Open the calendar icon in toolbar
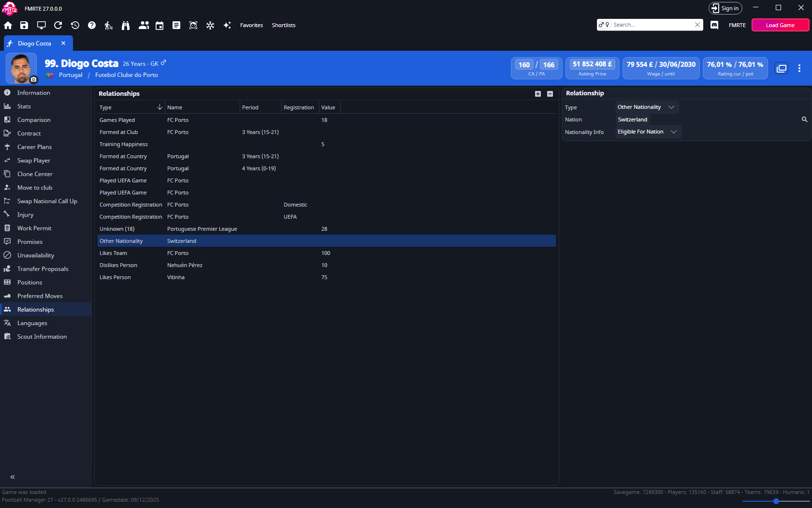 [159, 25]
